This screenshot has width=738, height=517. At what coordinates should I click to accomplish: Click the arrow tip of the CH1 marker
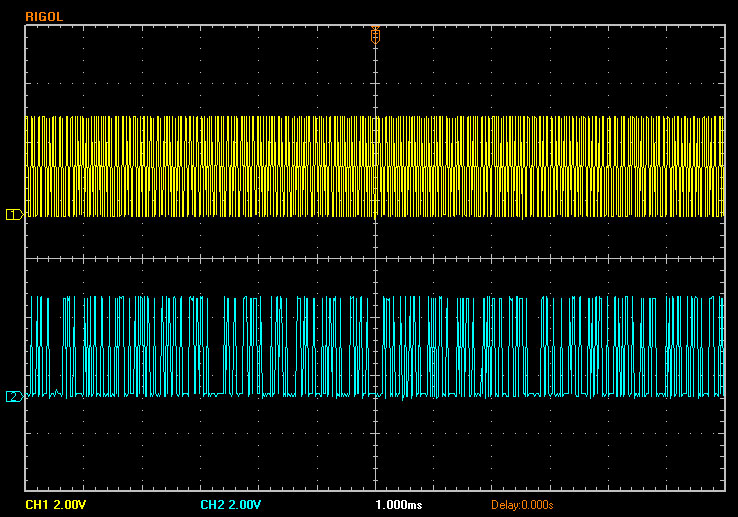[21, 214]
